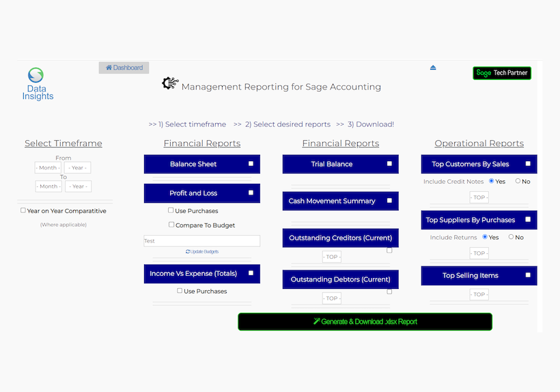Select Yes for Include Returns

(485, 237)
